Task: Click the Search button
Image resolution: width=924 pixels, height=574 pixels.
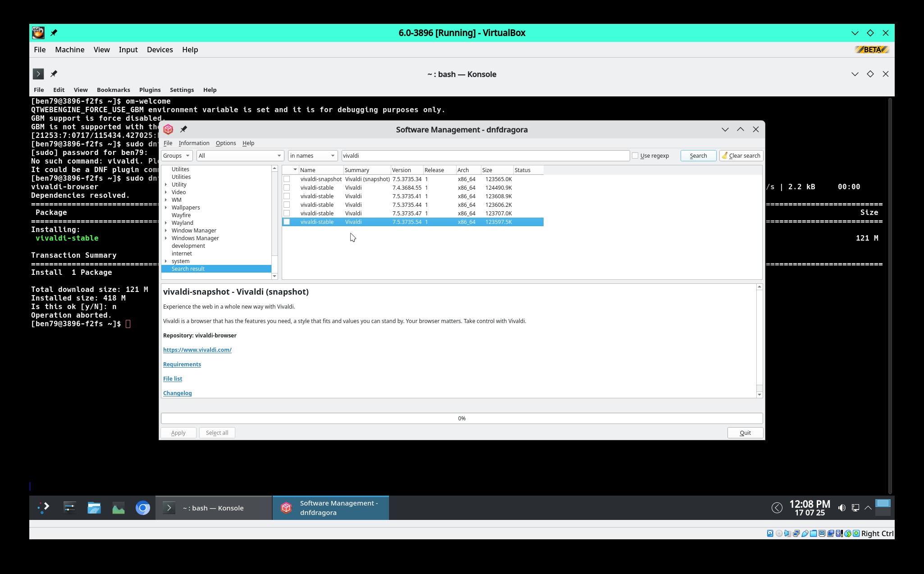Action: point(698,155)
